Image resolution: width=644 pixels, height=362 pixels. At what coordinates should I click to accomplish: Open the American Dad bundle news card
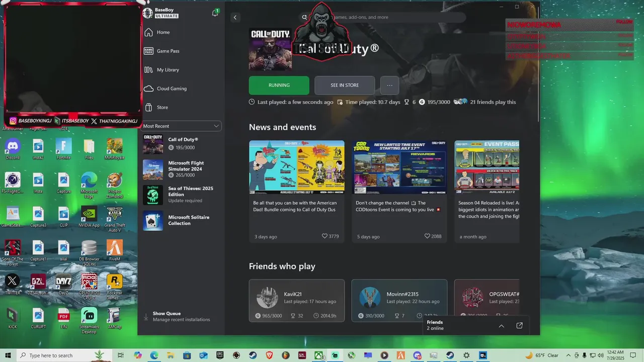point(297,192)
